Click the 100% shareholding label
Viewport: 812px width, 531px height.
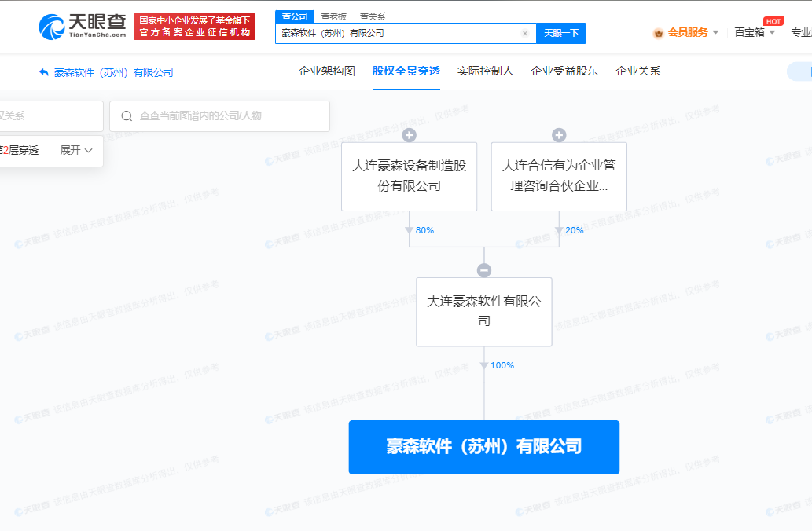click(x=502, y=365)
